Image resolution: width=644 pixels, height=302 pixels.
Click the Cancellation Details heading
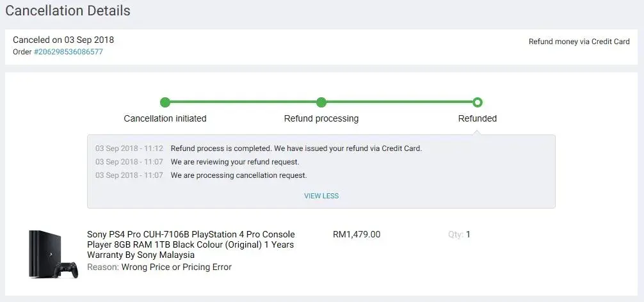click(x=68, y=11)
